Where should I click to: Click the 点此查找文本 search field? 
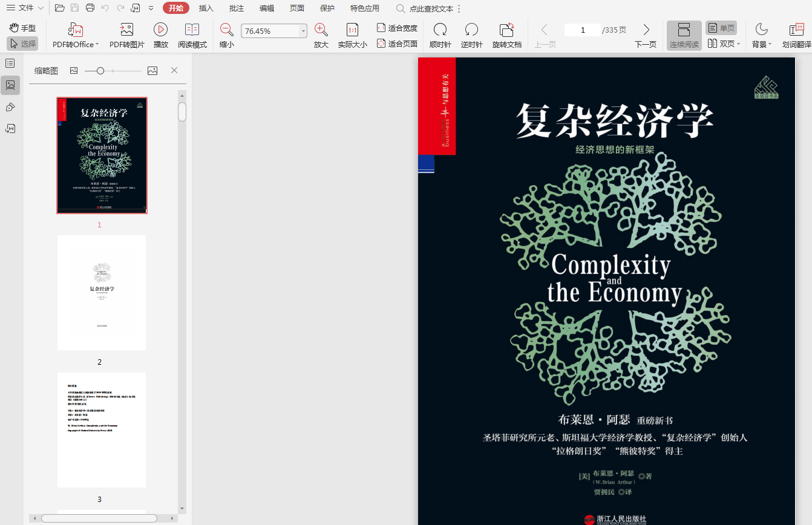pyautogui.click(x=425, y=8)
